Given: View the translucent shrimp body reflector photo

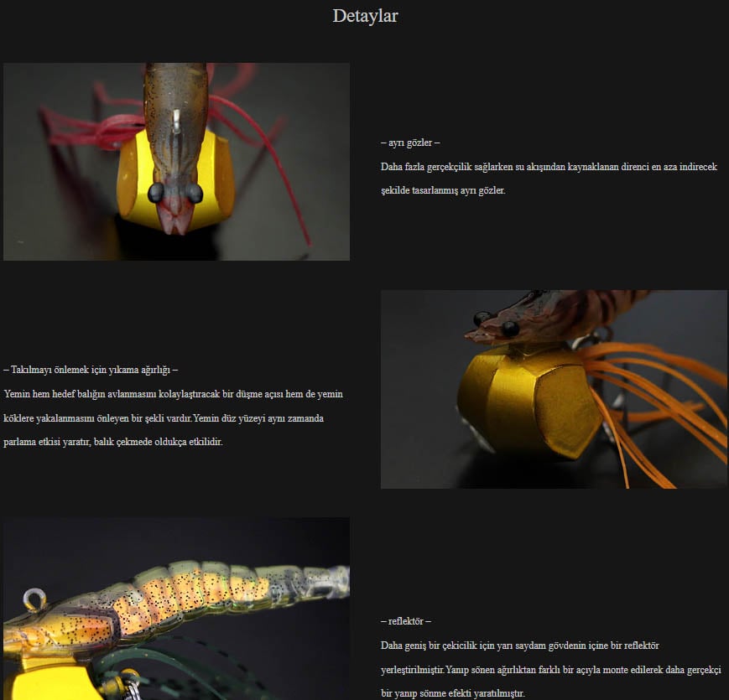Looking at the screenshot, I should [176, 609].
